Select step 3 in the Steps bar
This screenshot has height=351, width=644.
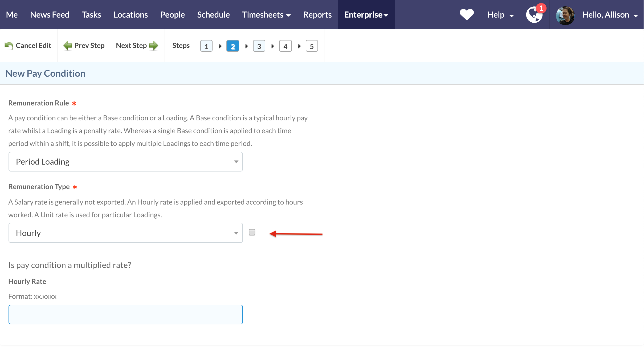coord(259,46)
